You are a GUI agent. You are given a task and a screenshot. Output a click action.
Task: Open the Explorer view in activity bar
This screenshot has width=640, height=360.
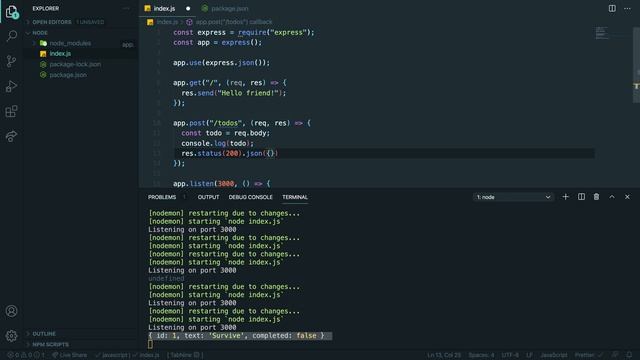(x=11, y=12)
